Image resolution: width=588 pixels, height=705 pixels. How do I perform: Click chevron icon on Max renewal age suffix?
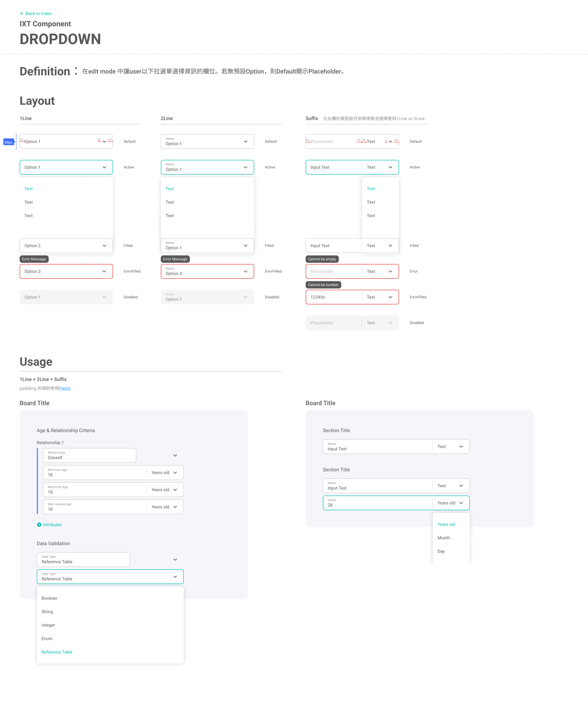[175, 507]
